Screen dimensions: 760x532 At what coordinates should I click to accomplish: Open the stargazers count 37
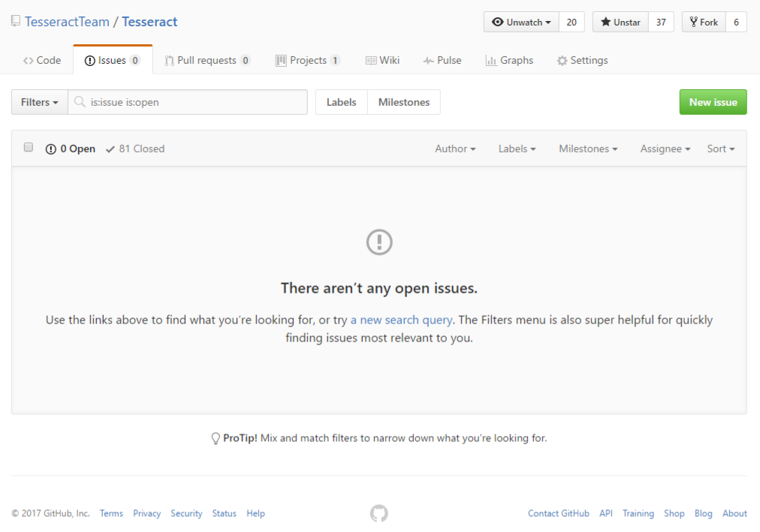(x=661, y=23)
